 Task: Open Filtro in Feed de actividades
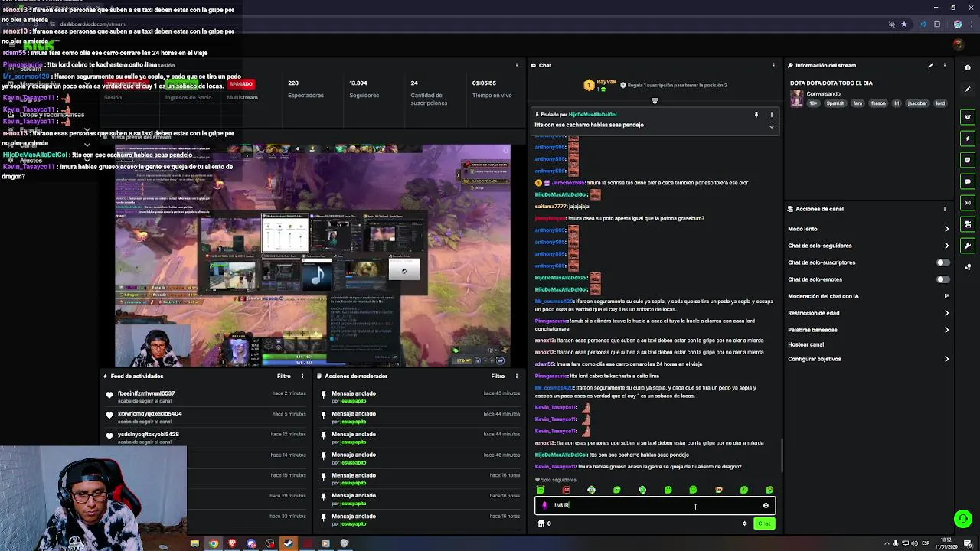click(x=284, y=377)
